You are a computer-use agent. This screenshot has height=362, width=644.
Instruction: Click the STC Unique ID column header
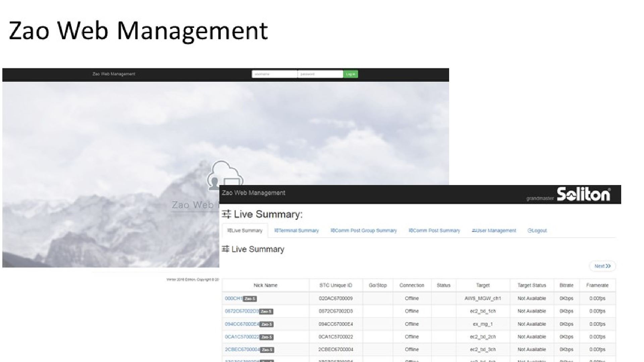[336, 285]
